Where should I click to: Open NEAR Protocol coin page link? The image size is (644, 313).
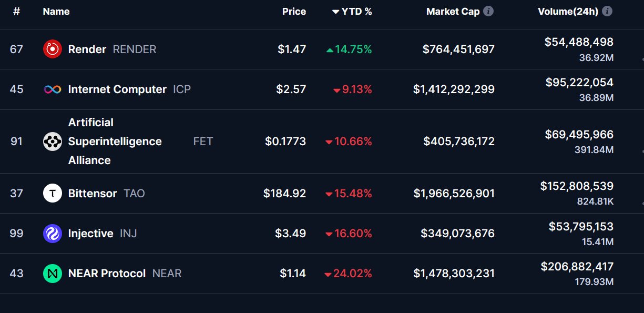tap(107, 274)
